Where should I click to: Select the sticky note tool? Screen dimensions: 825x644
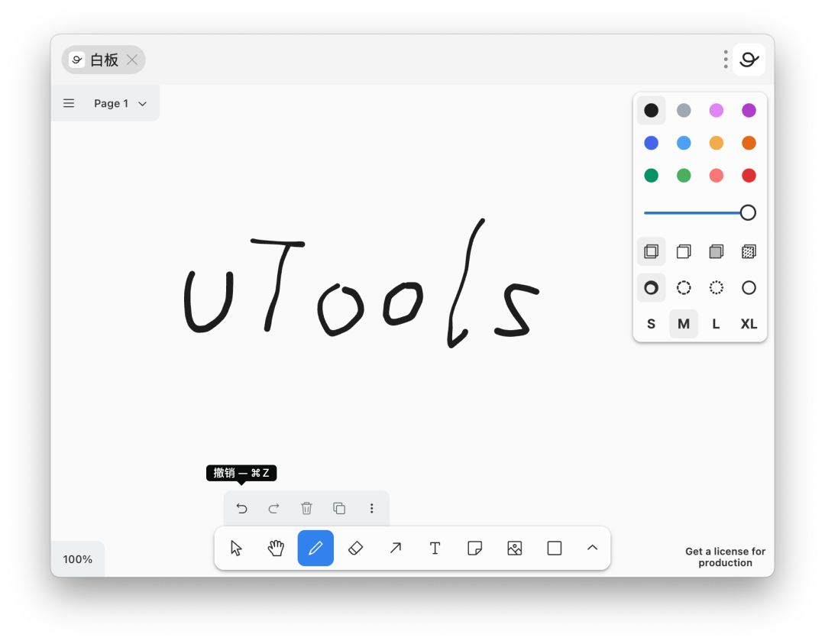[x=474, y=549]
